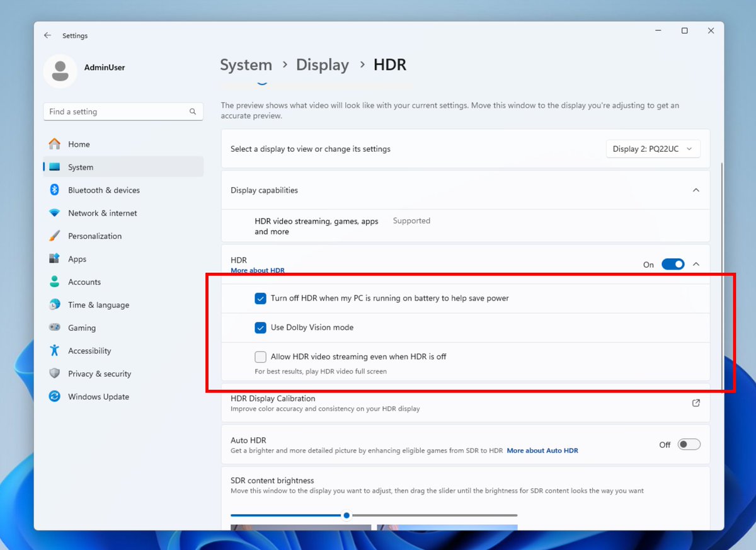Click the More about Auto HDR link
The width and height of the screenshot is (756, 550).
(x=542, y=450)
